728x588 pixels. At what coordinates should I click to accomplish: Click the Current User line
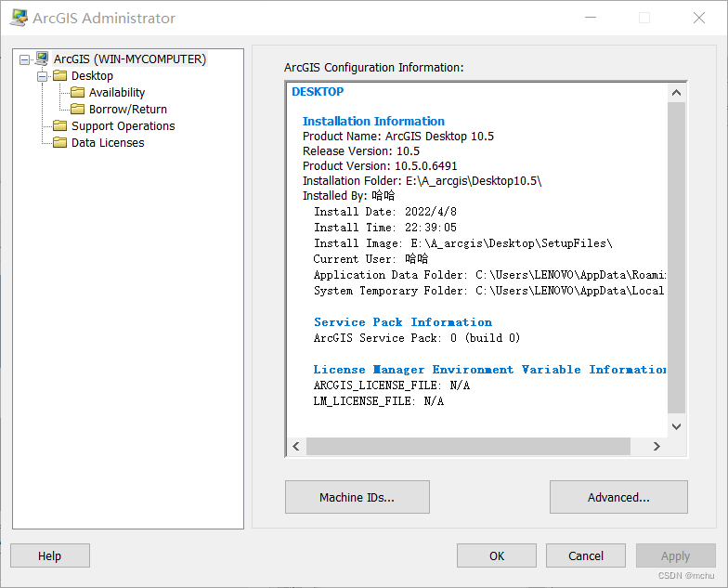click(370, 259)
